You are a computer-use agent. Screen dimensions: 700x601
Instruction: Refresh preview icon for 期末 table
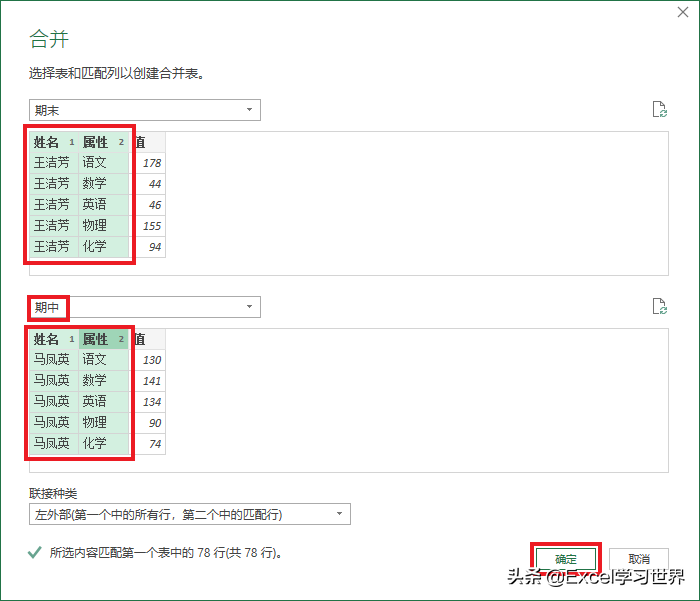pos(659,109)
